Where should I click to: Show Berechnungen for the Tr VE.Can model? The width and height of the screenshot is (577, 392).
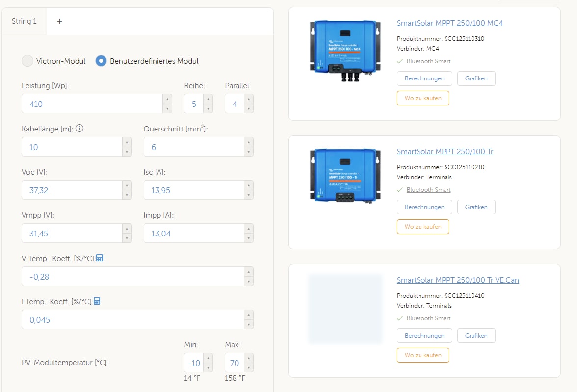click(424, 335)
